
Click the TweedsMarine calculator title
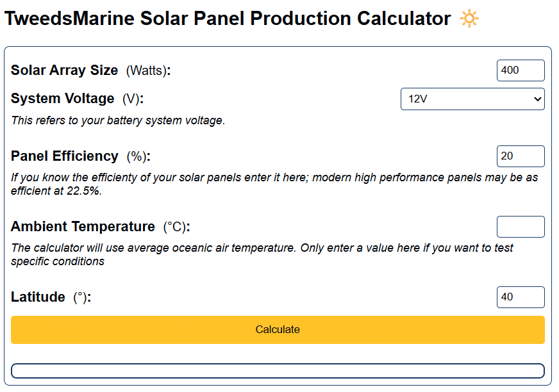226,19
